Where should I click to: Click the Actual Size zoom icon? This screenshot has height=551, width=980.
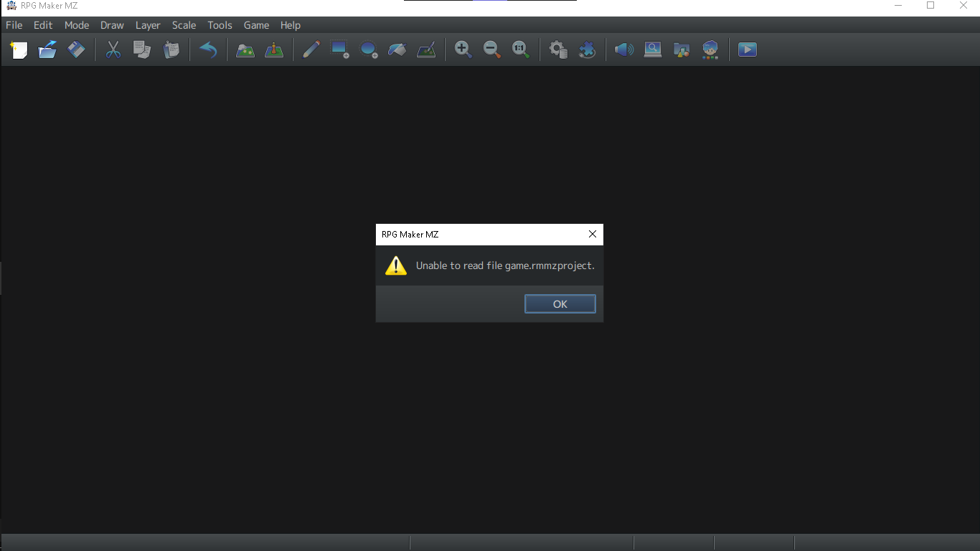[x=521, y=50]
